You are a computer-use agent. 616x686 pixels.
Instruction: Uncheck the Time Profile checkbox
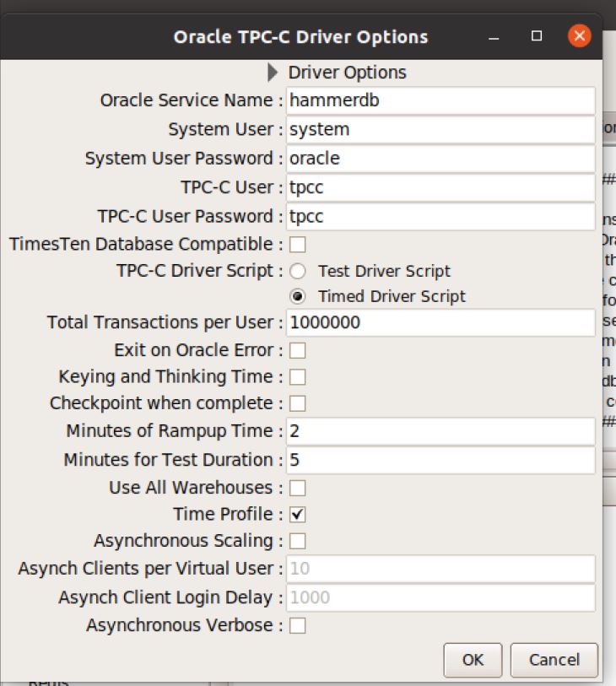[x=298, y=514]
